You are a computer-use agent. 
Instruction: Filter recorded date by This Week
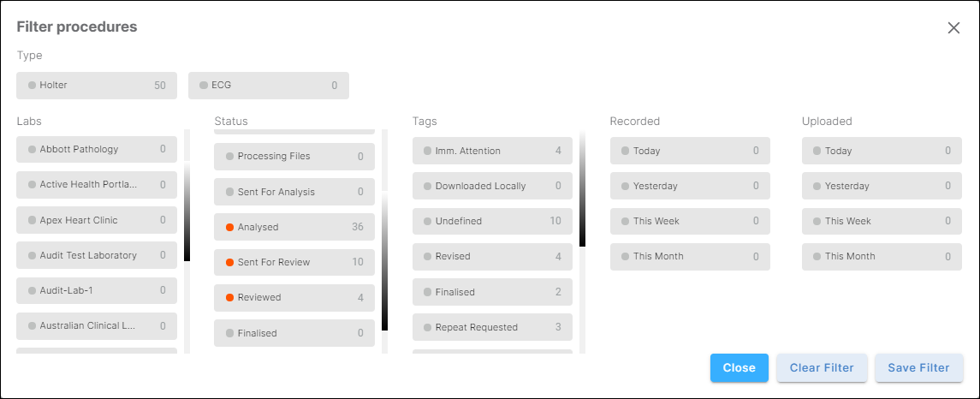coord(690,221)
